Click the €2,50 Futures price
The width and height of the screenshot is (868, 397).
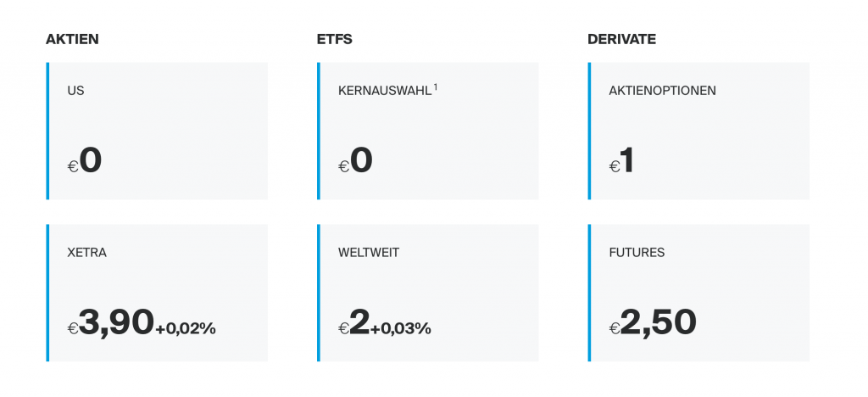point(653,323)
